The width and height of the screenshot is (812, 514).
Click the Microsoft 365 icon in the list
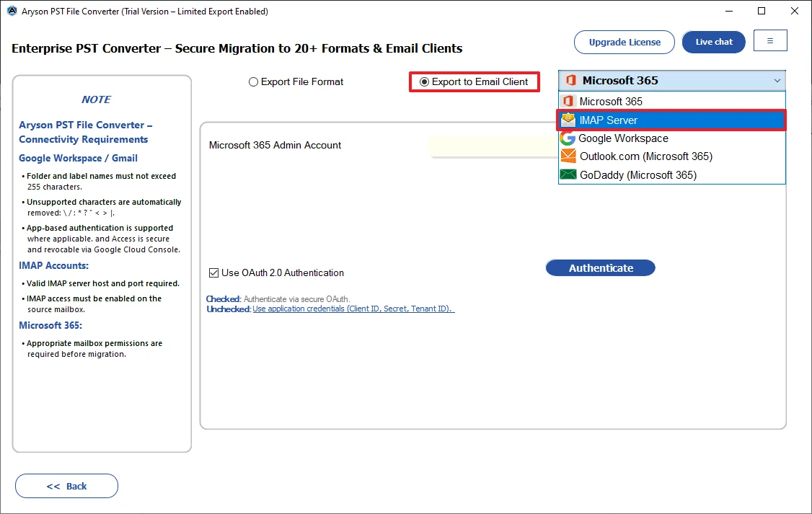tap(568, 101)
